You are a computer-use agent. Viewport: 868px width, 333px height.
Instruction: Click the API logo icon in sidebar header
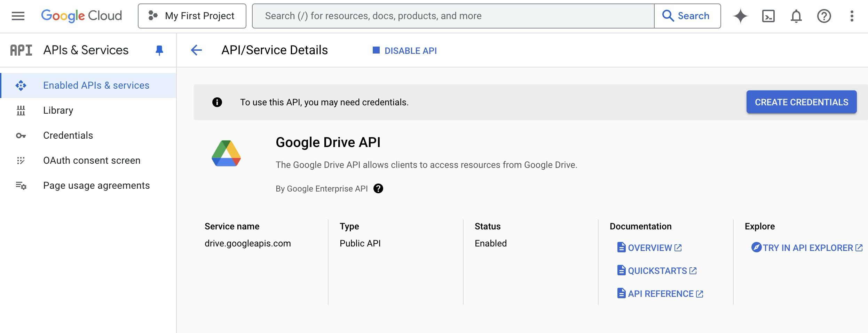(21, 50)
